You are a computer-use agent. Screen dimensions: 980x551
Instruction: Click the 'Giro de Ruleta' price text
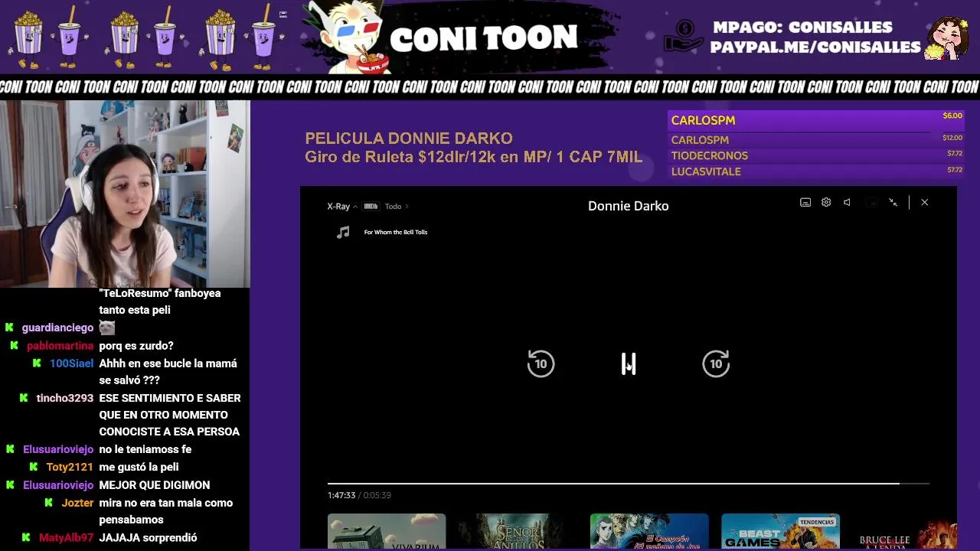(x=473, y=157)
